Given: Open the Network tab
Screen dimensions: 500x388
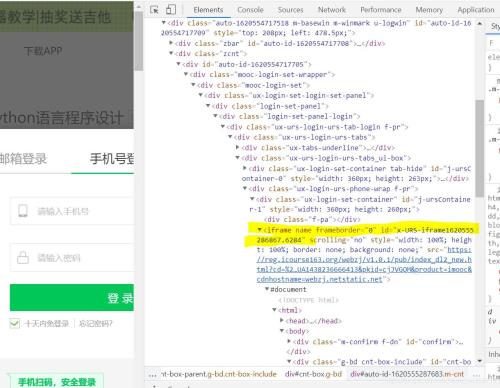Looking at the screenshot, I should (x=332, y=10).
